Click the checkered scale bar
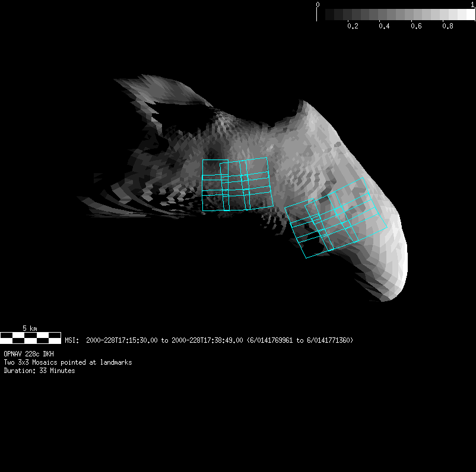Image resolution: width=476 pixels, height=472 pixels. pos(30,338)
